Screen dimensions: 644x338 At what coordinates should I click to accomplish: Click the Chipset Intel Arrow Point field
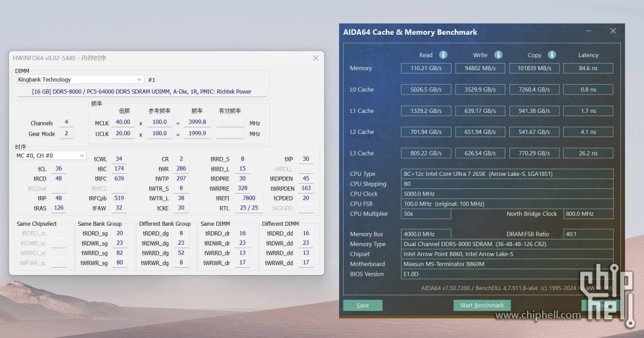point(507,254)
